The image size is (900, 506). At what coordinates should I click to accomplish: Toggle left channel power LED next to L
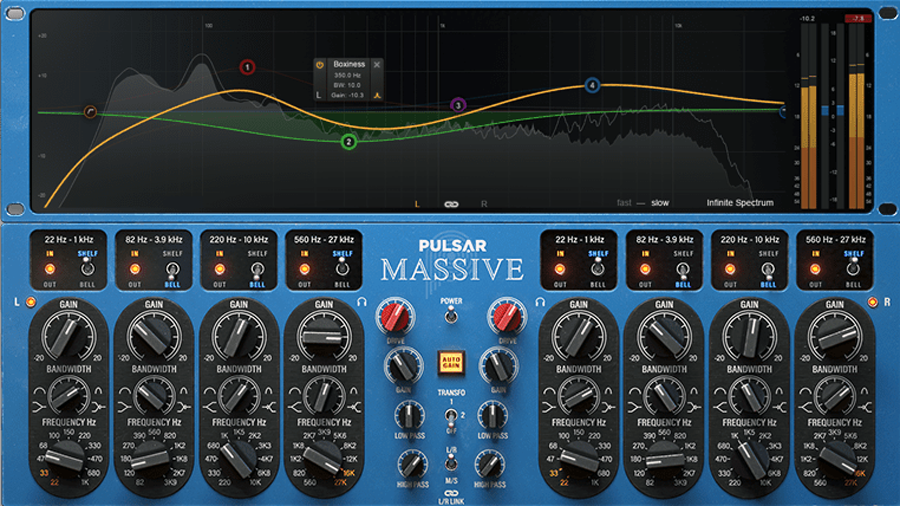click(30, 302)
